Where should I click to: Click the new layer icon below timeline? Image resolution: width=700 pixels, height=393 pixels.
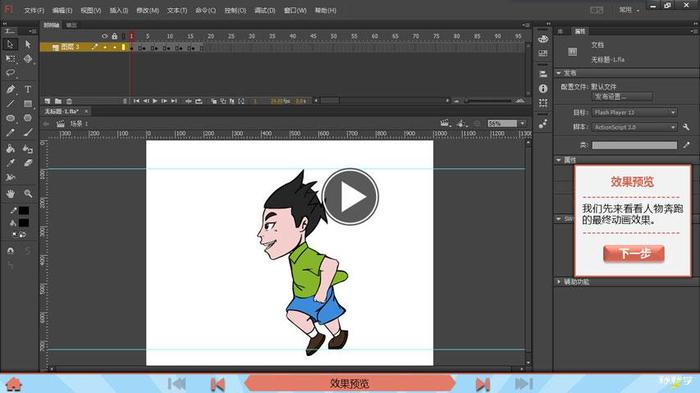point(47,101)
